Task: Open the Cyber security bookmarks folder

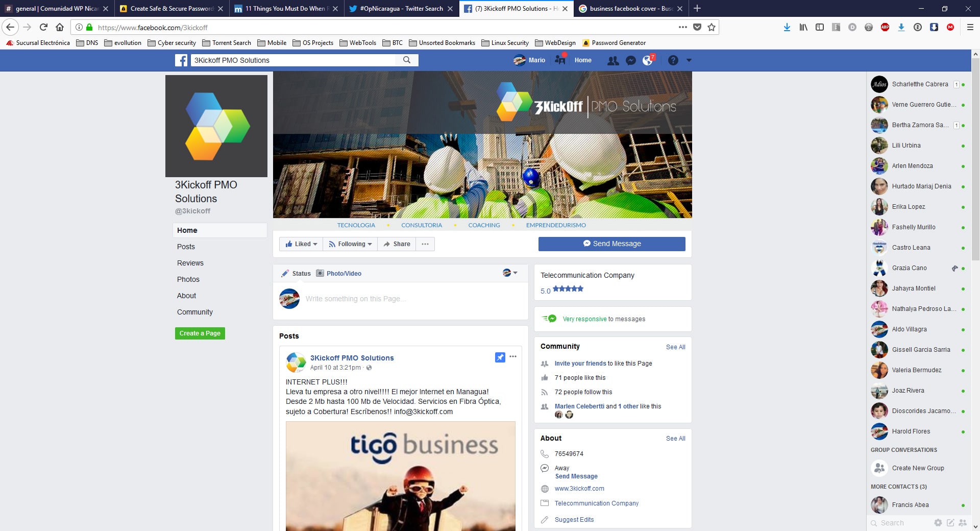Action: click(171, 43)
